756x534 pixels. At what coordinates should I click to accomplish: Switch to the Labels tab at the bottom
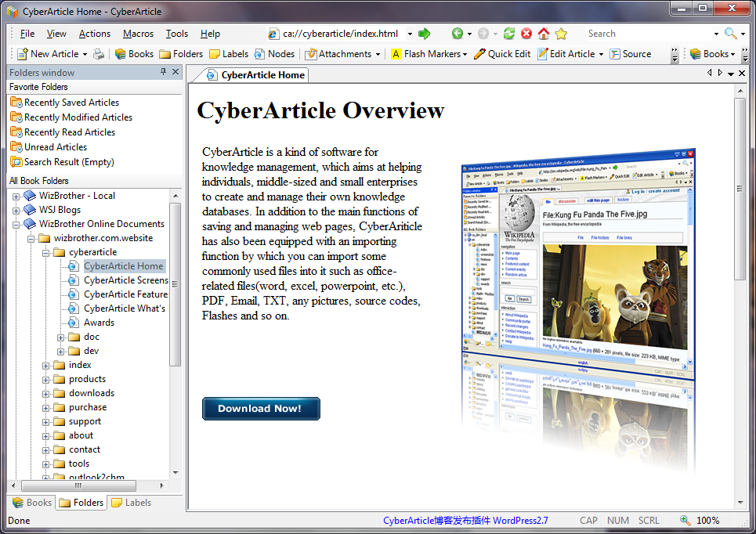click(131, 503)
